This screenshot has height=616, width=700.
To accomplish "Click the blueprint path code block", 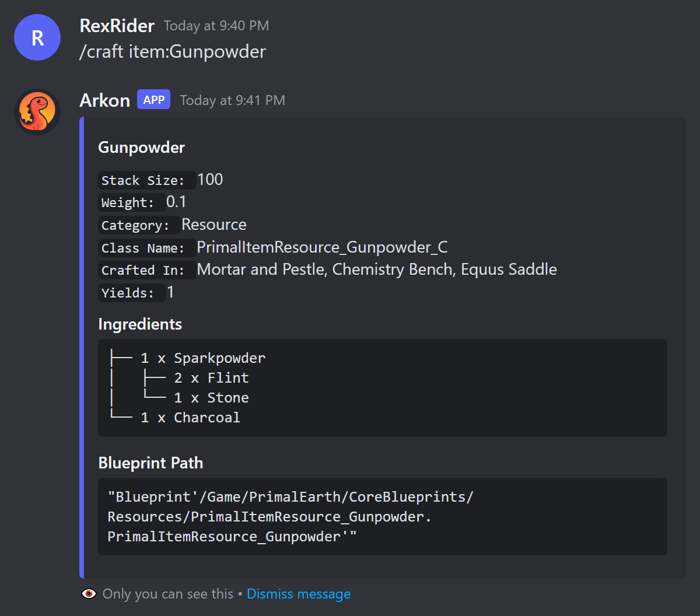I will click(383, 517).
